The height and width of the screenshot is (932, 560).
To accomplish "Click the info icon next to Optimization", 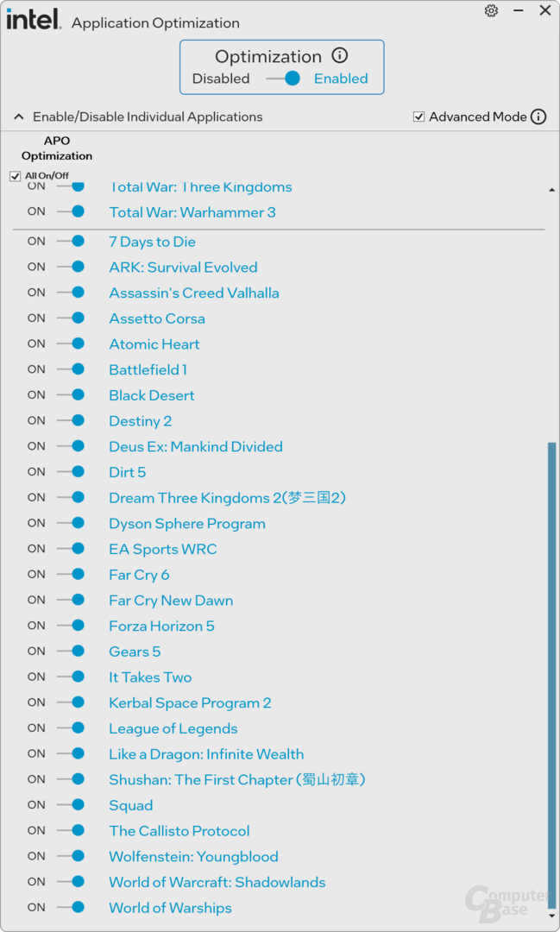I will (x=340, y=56).
